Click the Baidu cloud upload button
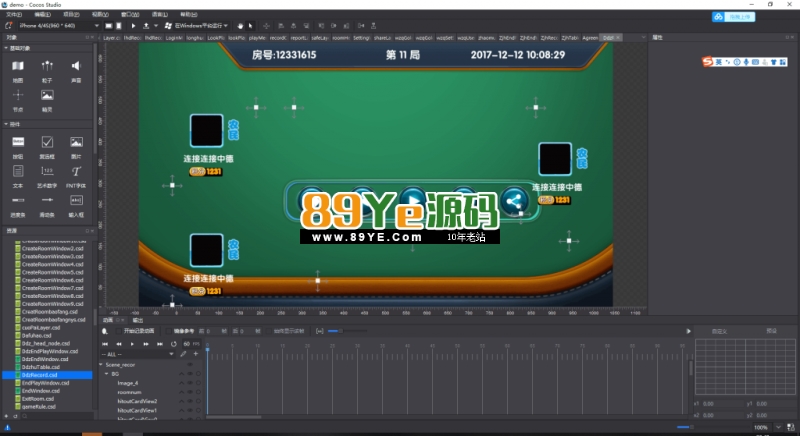Image resolution: width=800 pixels, height=436 pixels. [733, 17]
